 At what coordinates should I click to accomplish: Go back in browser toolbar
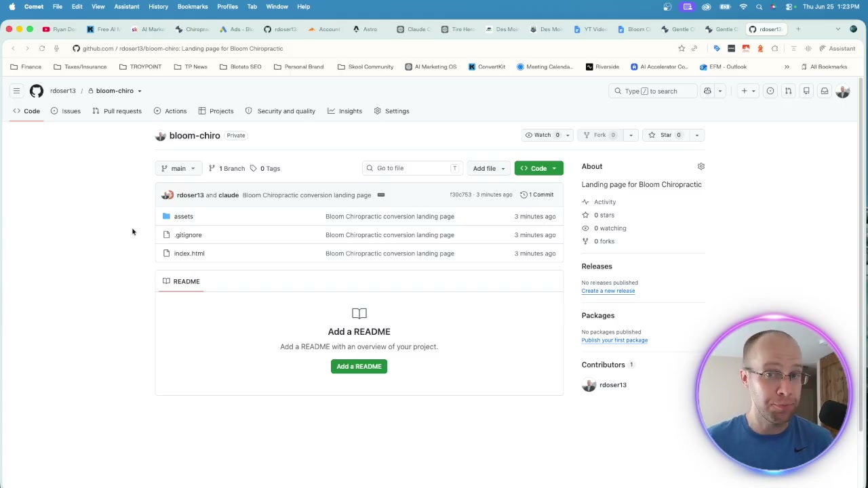(x=13, y=48)
